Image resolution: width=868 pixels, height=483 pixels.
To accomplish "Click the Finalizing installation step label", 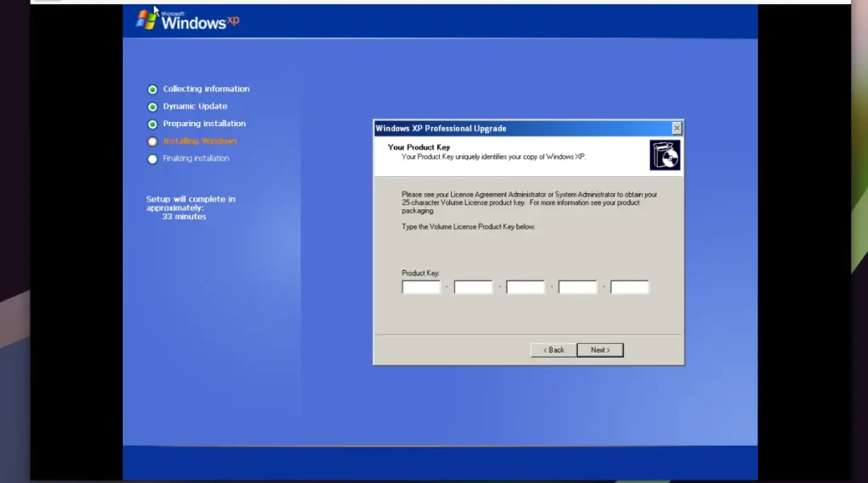I will pos(196,158).
